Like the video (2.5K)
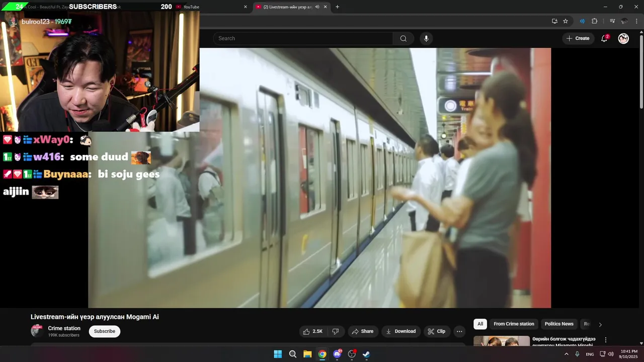Viewport: 644px width, 362px height. (312, 331)
